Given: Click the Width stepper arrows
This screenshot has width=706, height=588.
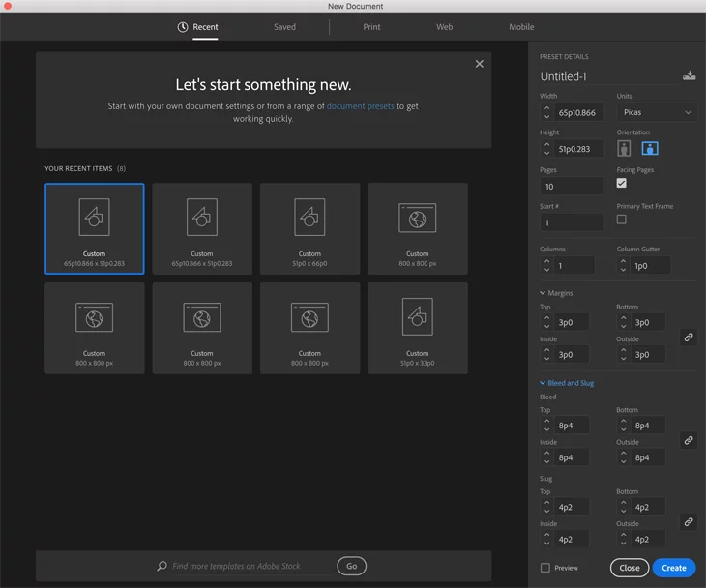Looking at the screenshot, I should 546,112.
